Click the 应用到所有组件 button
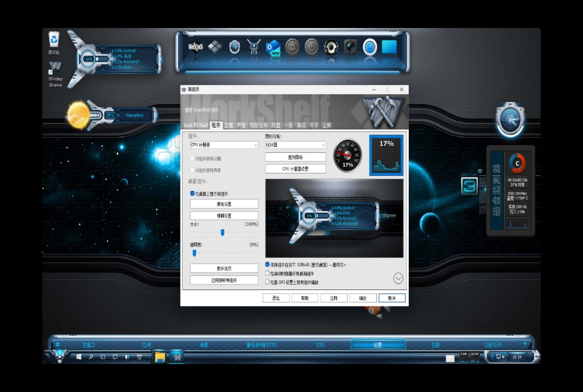Image resolution: width=583 pixels, height=392 pixels. (224, 280)
